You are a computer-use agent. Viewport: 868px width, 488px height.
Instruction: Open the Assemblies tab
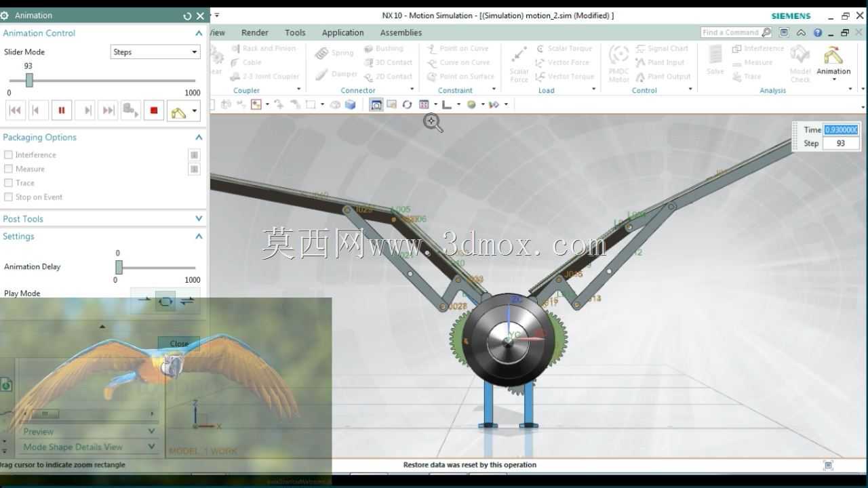pos(401,33)
